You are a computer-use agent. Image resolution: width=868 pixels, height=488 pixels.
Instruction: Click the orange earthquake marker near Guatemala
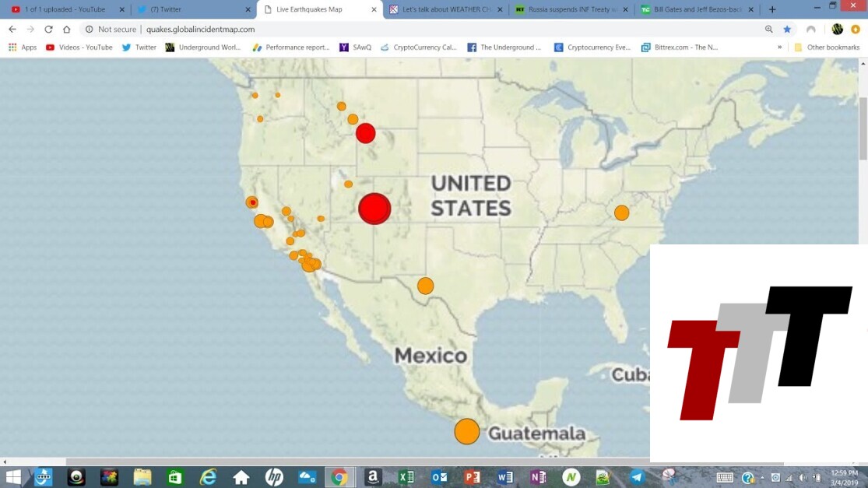[466, 431]
